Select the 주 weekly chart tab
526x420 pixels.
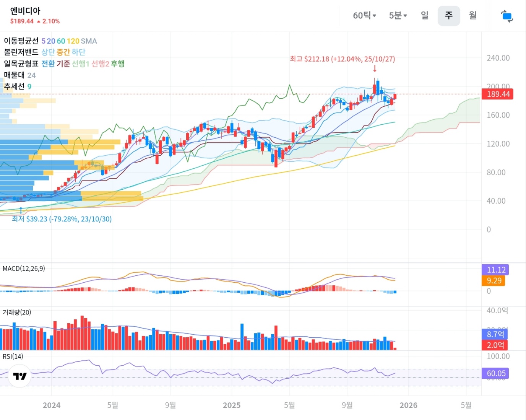(x=448, y=16)
